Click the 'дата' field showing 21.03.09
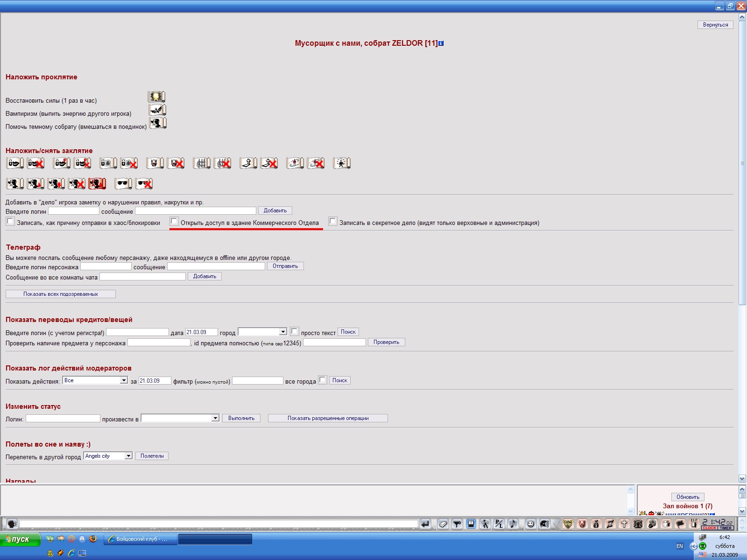 tap(202, 332)
